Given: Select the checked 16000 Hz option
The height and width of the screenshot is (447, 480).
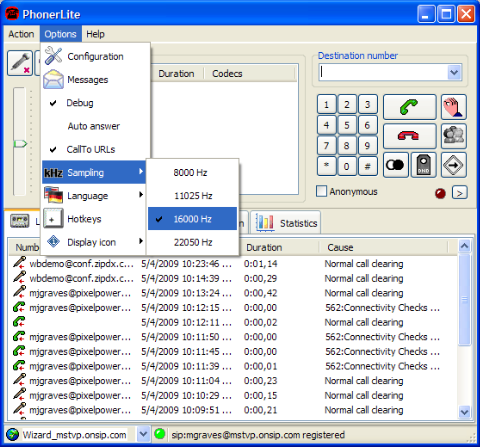Looking at the screenshot, I should coord(192,219).
